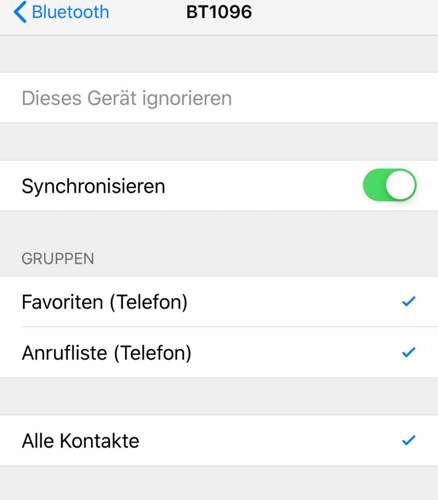438x500 pixels.
Task: Click the checkmark next to Favoriten (Telefon)
Action: pos(408,302)
